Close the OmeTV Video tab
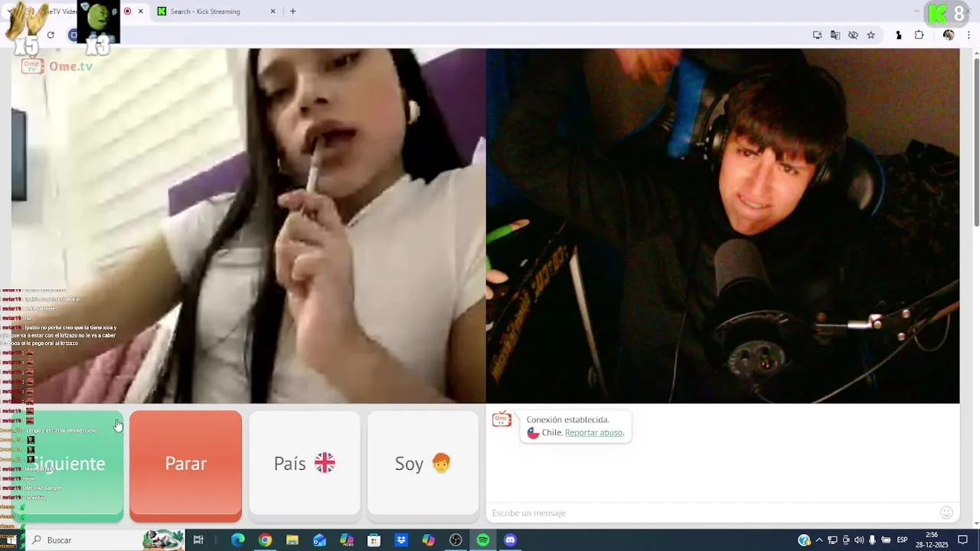 point(140,11)
